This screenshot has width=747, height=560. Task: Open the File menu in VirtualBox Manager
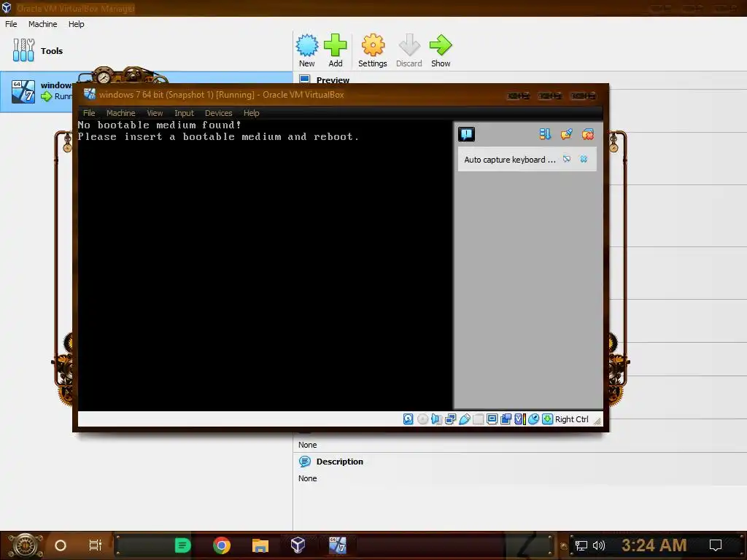(x=11, y=24)
